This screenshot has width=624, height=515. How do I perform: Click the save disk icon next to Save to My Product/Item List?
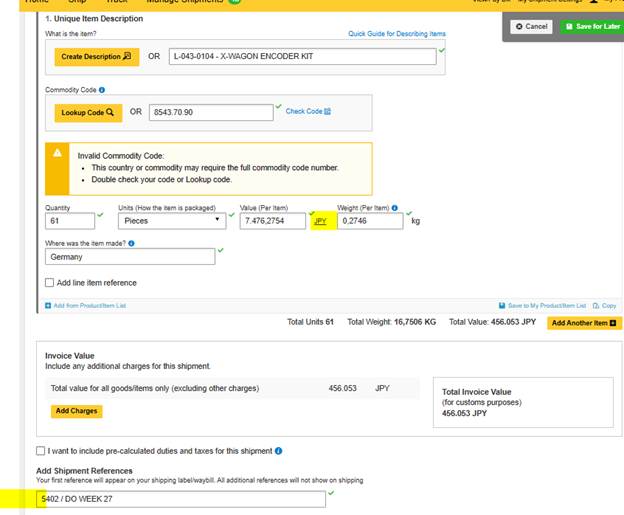point(502,306)
